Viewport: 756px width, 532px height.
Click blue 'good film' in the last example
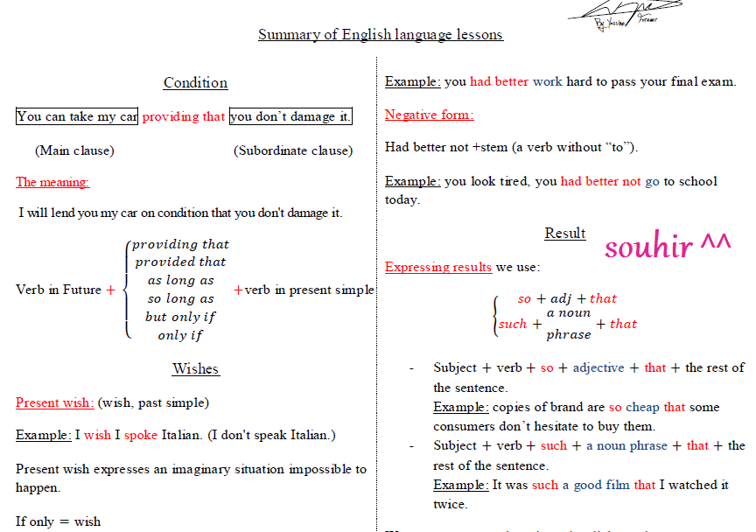[601, 485]
